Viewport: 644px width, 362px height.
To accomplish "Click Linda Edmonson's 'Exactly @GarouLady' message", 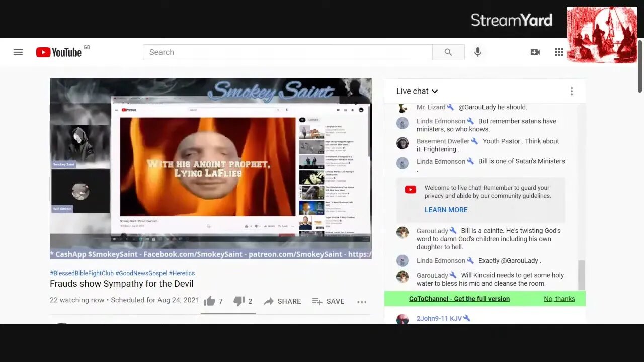I will 510,261.
